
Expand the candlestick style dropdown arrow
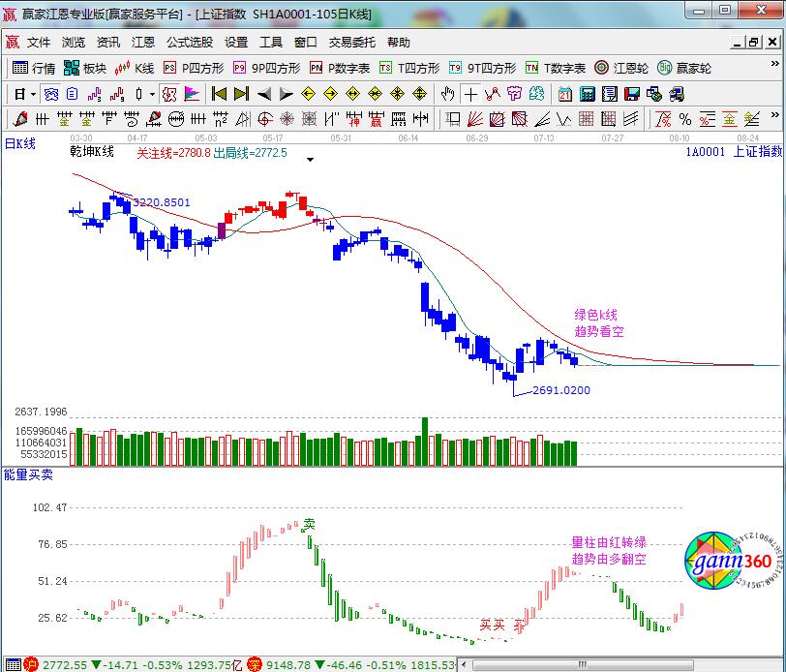(152, 95)
